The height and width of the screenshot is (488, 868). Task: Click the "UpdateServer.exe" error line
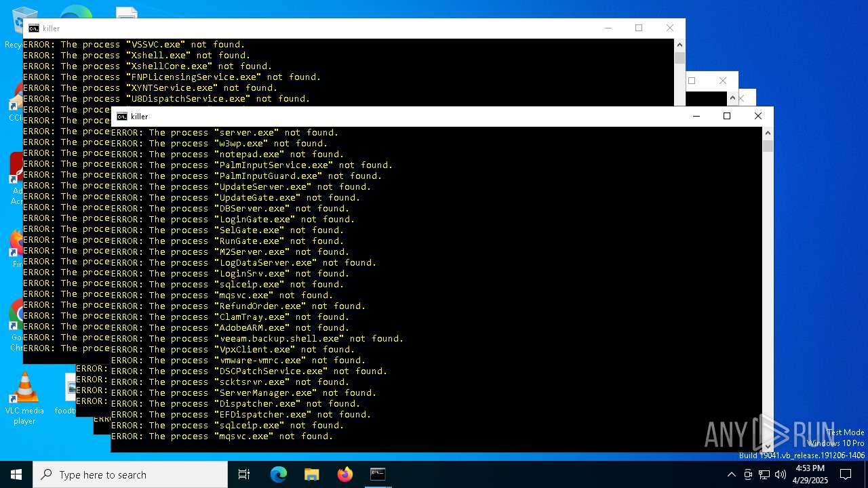pyautogui.click(x=241, y=187)
